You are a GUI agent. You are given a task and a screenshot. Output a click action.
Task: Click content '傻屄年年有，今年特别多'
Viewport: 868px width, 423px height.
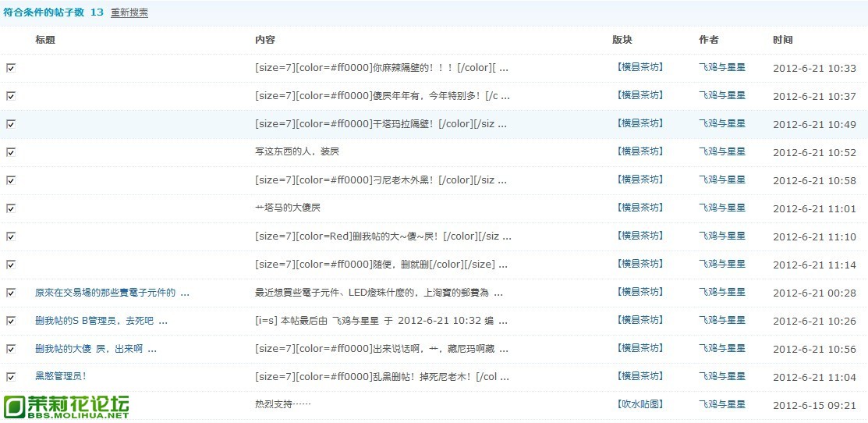pos(382,96)
